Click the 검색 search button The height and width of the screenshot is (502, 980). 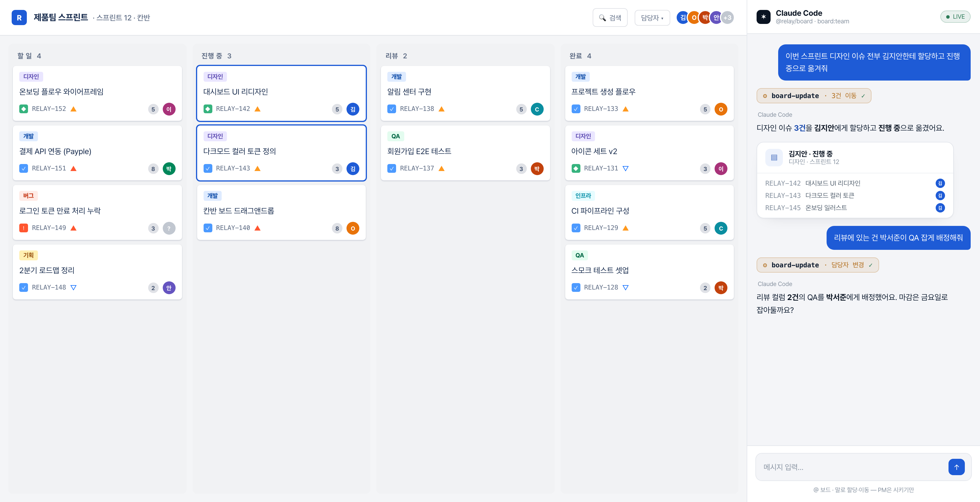click(x=610, y=18)
